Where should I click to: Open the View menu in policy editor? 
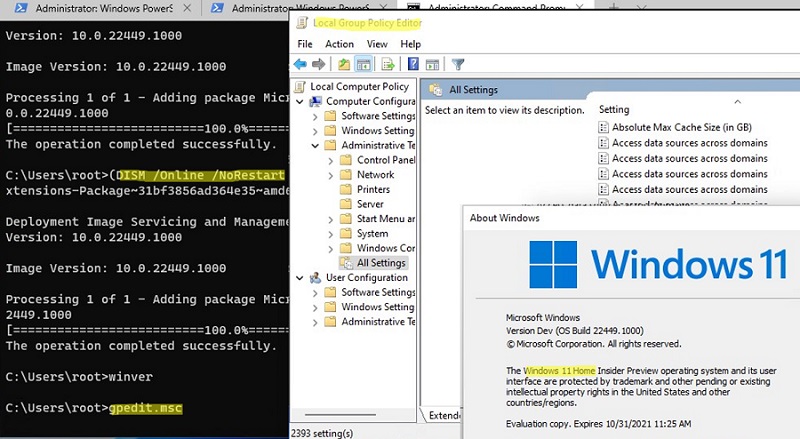(377, 44)
